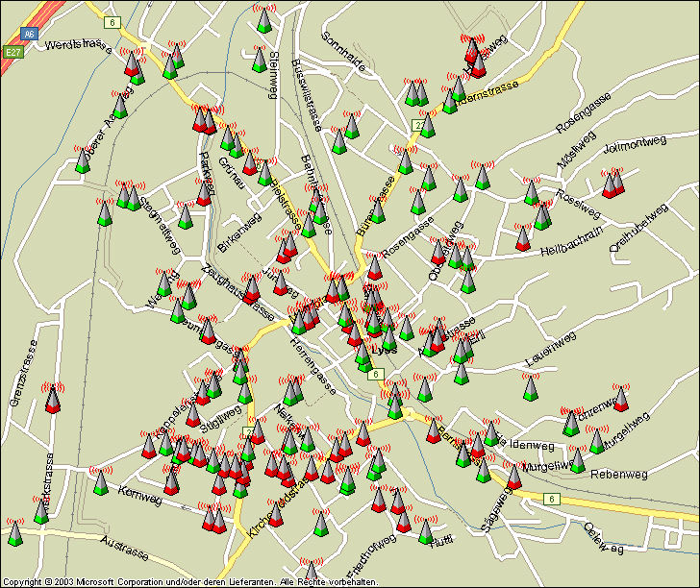Select the green antenna marker near Oberer Aareweg
The image size is (700, 588).
pos(82,160)
